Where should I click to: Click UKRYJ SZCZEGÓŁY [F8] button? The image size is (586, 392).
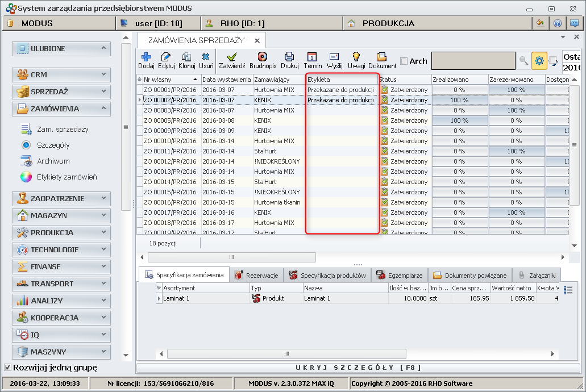pos(358,368)
